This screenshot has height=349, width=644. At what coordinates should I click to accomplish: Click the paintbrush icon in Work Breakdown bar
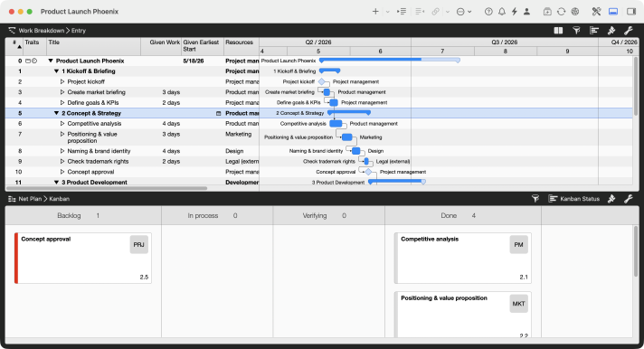[x=611, y=31]
